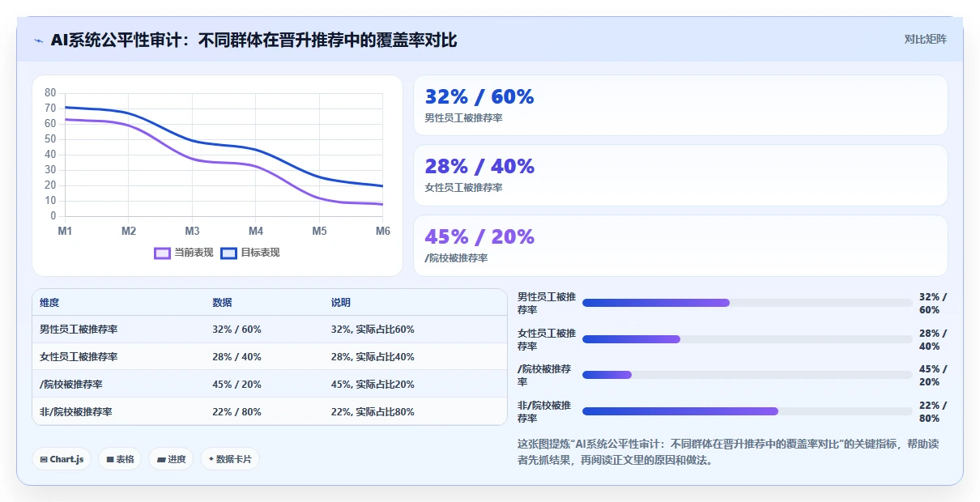
Task: Click the 对比矩阵 label in the header
Action: (x=926, y=39)
